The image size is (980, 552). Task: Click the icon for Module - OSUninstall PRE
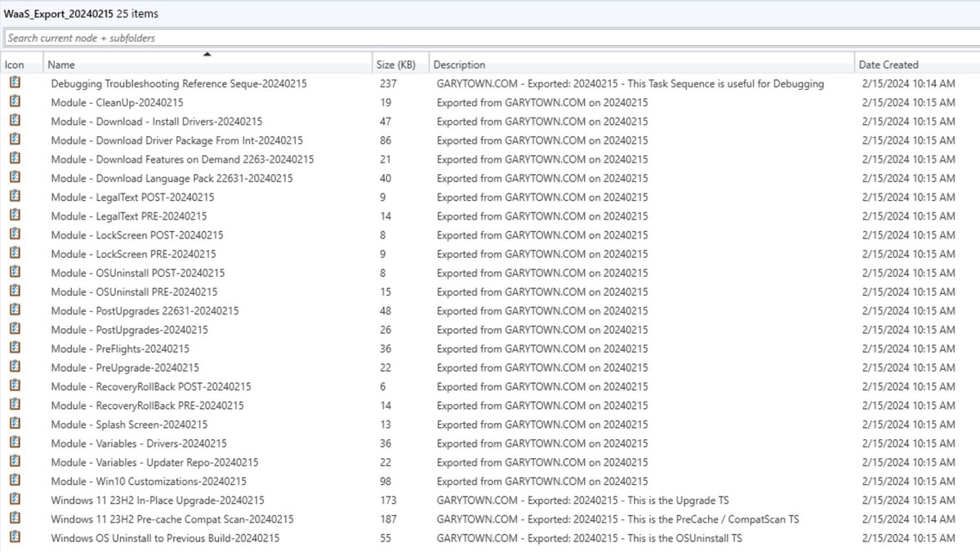pos(15,292)
